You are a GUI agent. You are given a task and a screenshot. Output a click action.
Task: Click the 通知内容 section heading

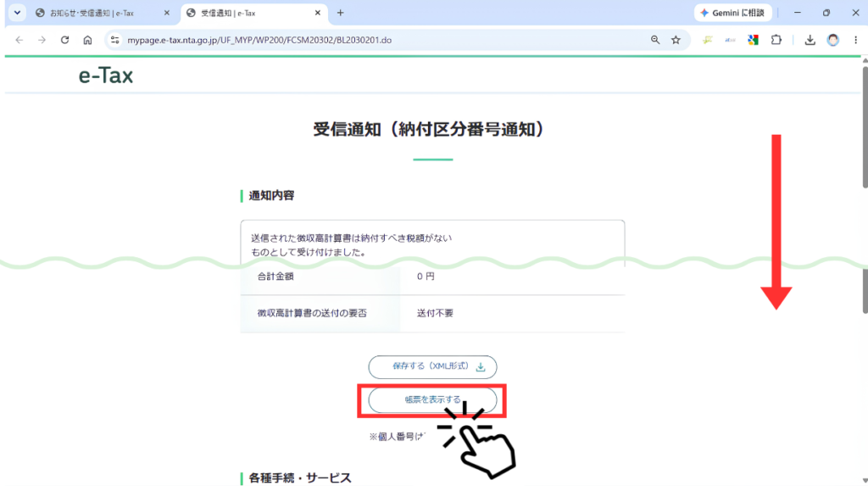coord(271,196)
